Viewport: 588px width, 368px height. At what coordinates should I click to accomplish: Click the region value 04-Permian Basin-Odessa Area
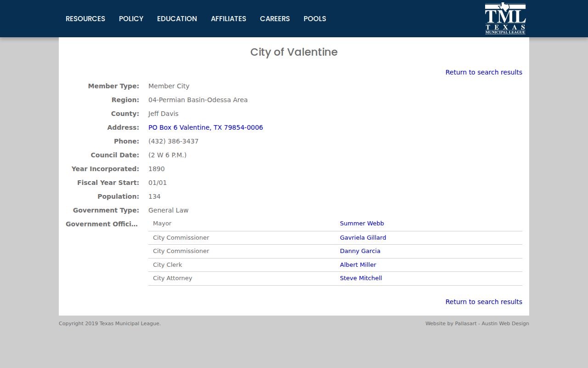198,100
